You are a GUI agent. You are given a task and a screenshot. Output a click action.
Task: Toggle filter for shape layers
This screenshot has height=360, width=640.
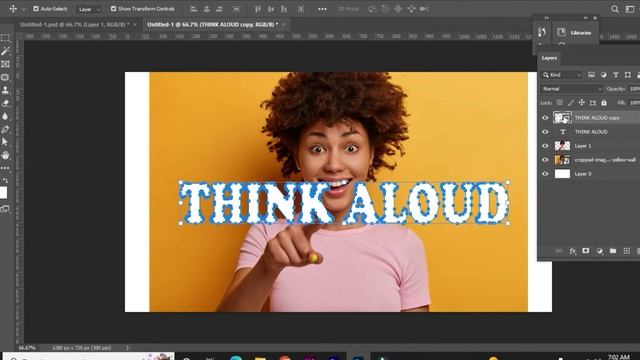(628, 75)
